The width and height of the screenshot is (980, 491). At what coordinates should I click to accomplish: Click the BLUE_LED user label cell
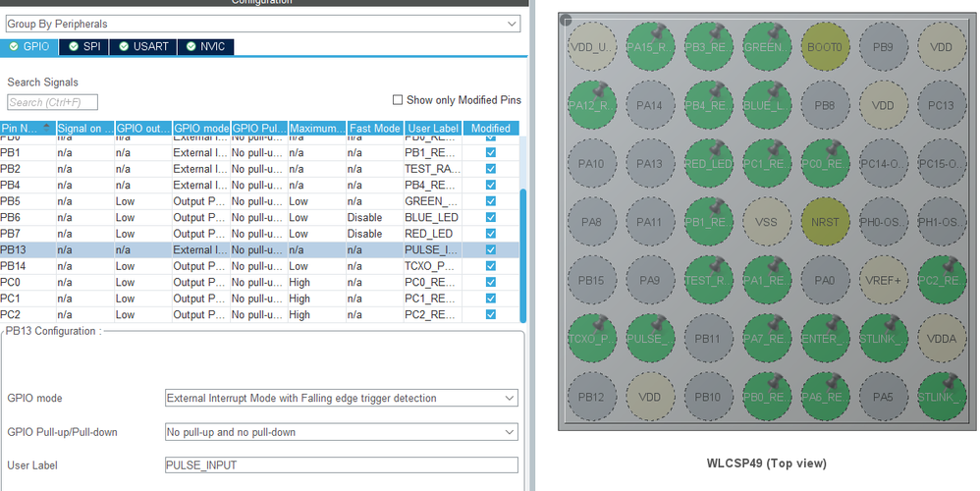[x=432, y=217]
